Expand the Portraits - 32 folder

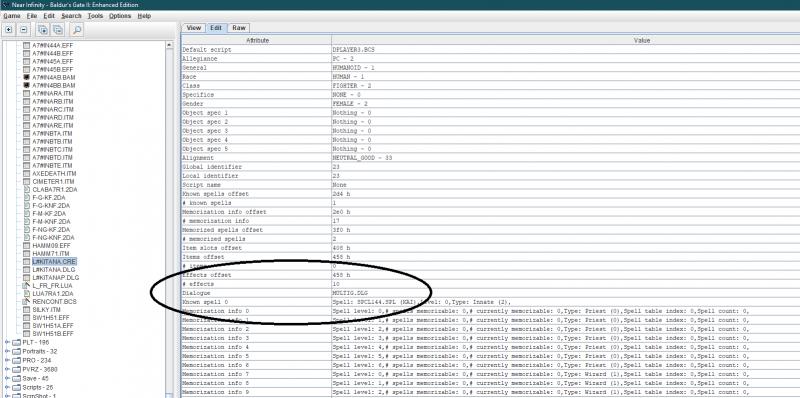pyautogui.click(x=7, y=351)
